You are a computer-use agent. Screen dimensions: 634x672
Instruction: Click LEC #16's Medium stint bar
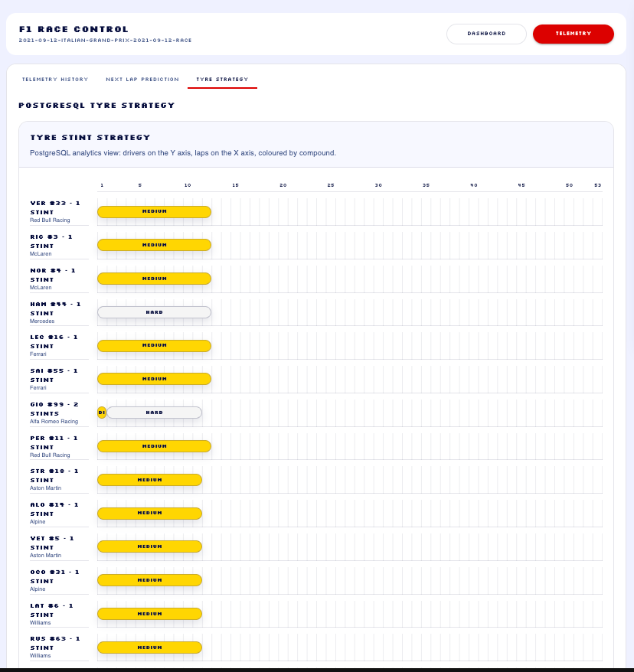155,345
